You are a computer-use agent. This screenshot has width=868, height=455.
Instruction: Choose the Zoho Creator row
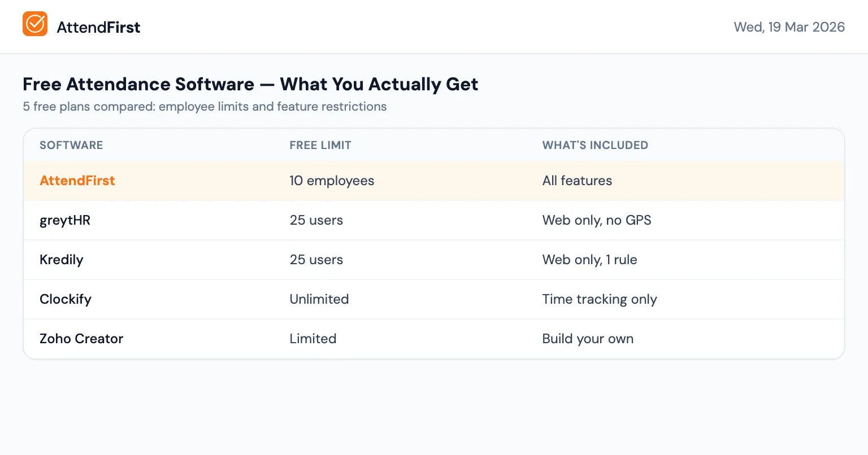[81, 339]
